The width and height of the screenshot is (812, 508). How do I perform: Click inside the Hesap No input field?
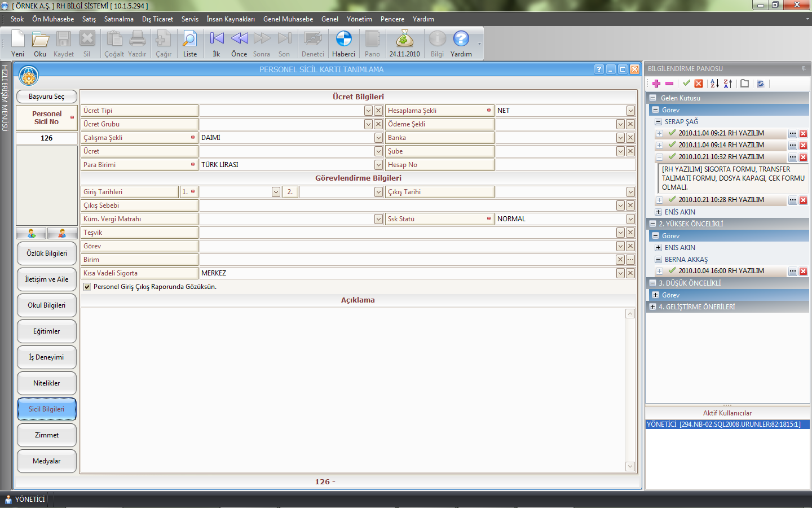[565, 165]
